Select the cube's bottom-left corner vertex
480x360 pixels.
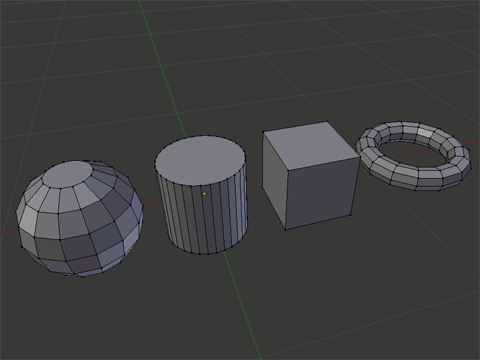point(263,189)
